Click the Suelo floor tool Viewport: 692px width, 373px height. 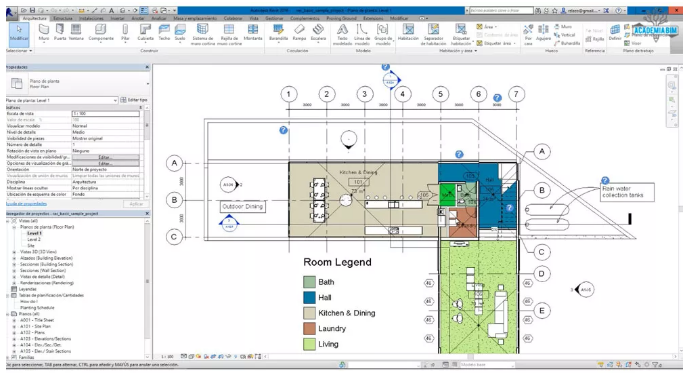click(180, 33)
